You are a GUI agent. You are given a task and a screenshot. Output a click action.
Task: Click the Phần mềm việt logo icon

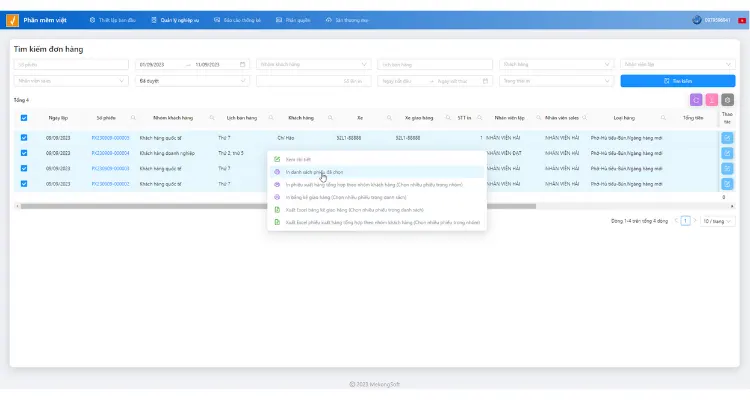12,20
